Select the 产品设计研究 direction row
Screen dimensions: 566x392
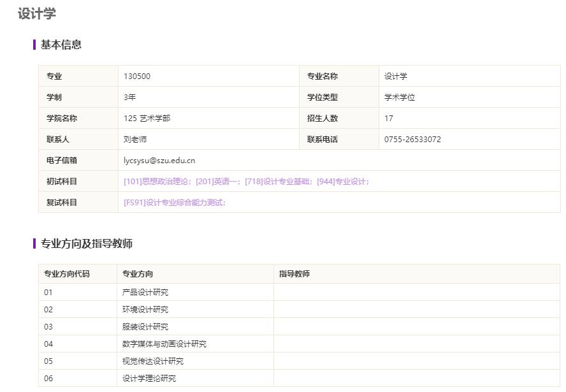(x=145, y=293)
